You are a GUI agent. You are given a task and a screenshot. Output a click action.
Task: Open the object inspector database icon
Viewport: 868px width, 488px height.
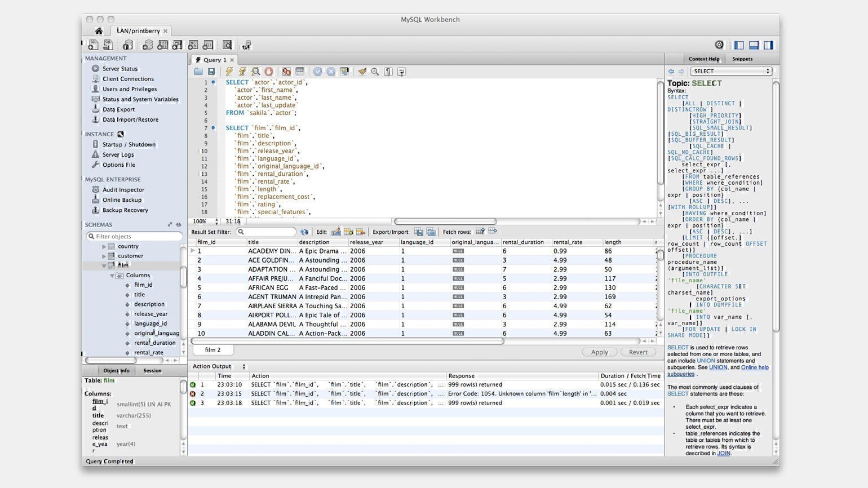(x=128, y=45)
